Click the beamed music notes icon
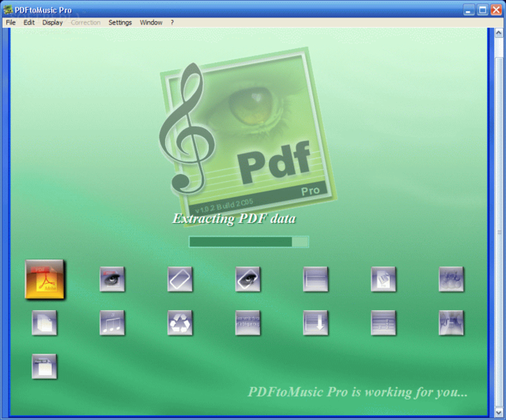Viewport: 506px width, 420px height. click(112, 323)
